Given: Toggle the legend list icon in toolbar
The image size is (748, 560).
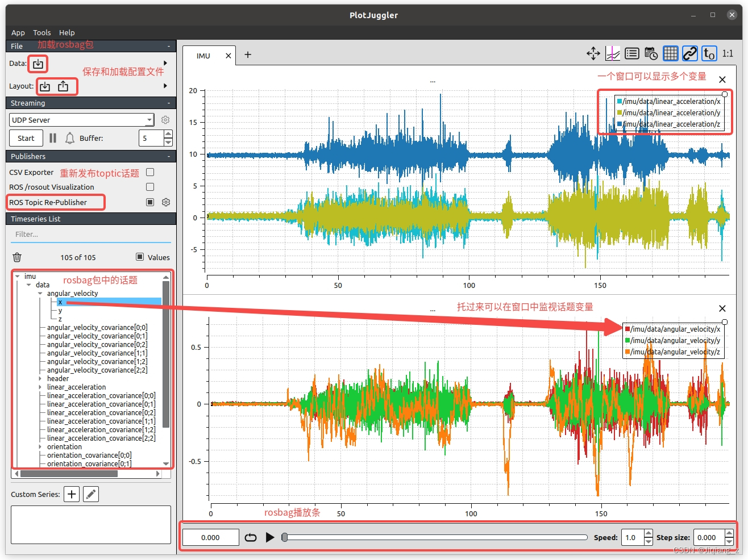Looking at the screenshot, I should (x=632, y=53).
